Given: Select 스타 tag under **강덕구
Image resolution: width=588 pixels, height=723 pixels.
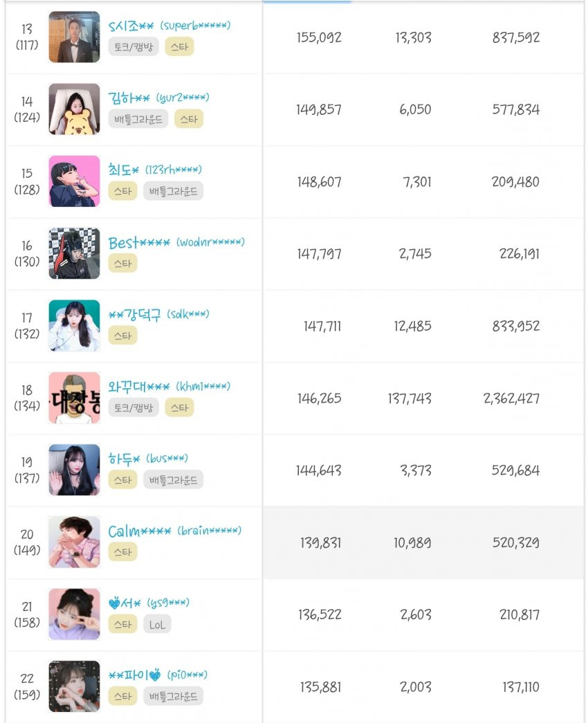Looking at the screenshot, I should (122, 336).
